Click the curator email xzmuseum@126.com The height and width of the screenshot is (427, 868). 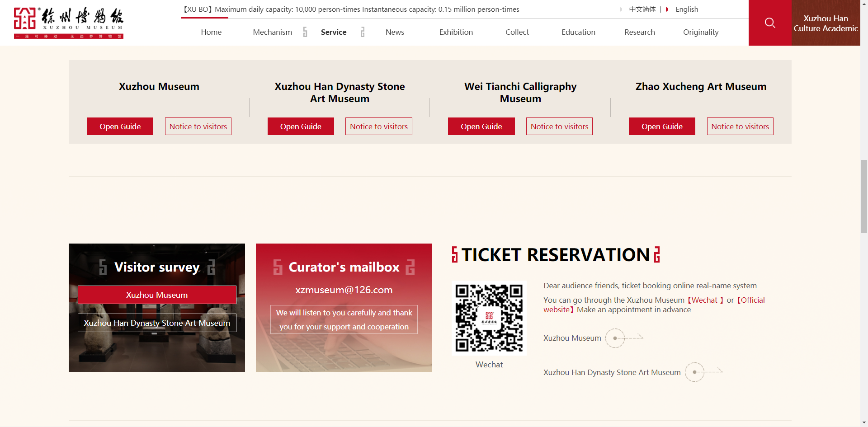pos(344,290)
